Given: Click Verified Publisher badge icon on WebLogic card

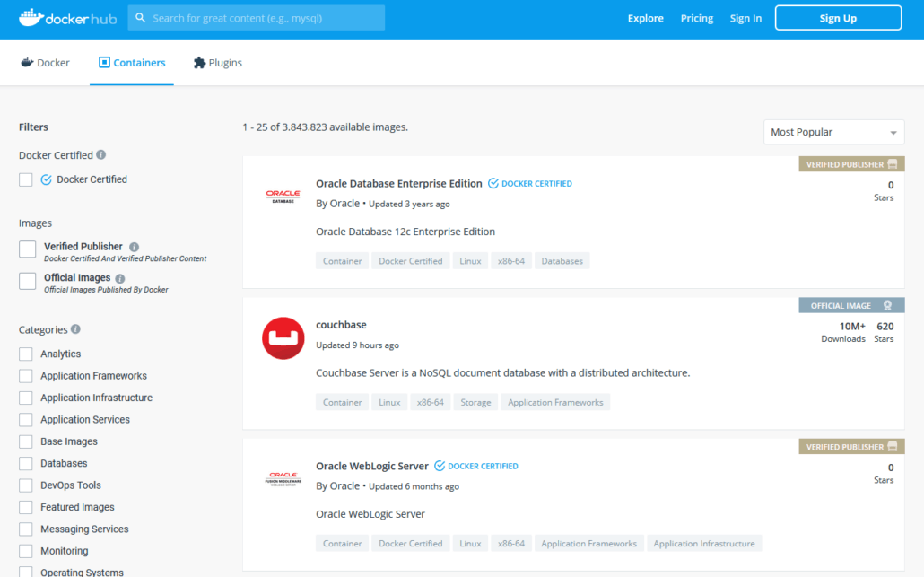Looking at the screenshot, I should tap(893, 446).
